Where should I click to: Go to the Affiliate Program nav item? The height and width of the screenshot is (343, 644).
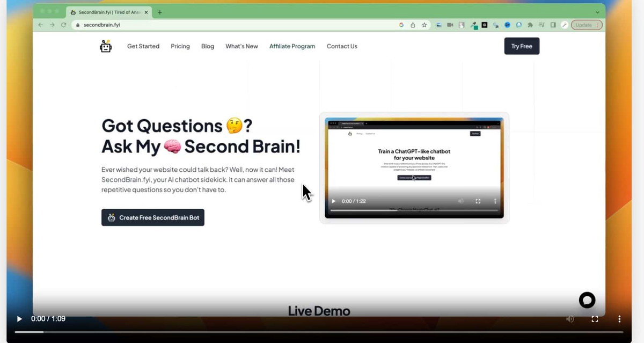[x=292, y=47]
